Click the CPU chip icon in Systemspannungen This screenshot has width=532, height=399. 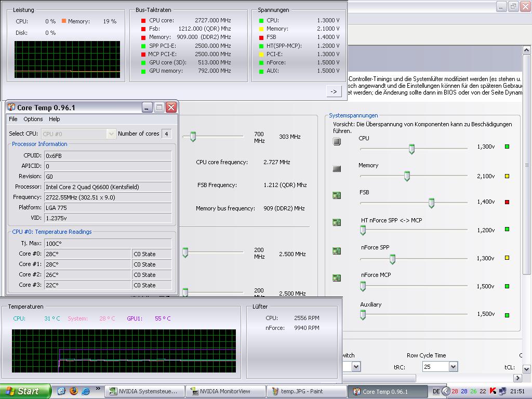point(337,141)
